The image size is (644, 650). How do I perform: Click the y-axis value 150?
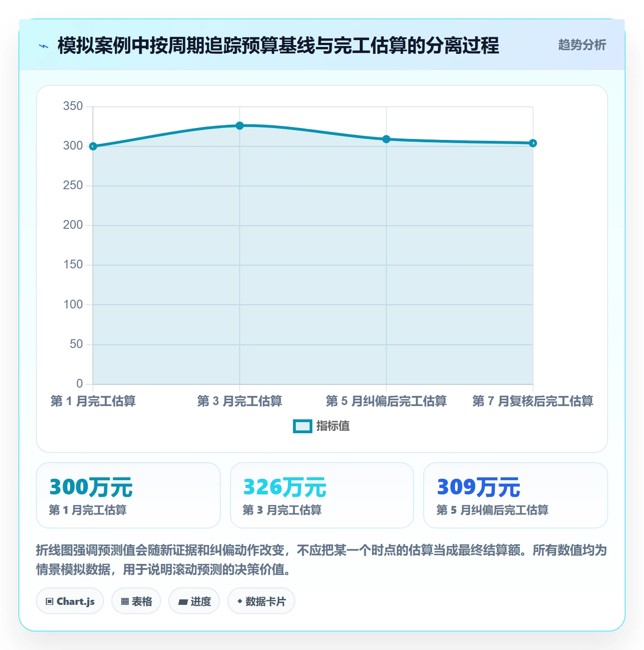[x=73, y=265]
